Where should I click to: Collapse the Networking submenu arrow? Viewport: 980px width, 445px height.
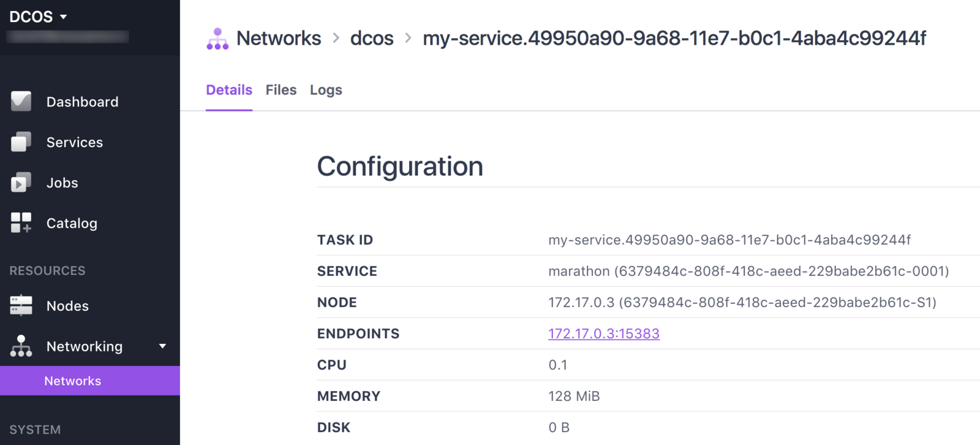(x=162, y=346)
